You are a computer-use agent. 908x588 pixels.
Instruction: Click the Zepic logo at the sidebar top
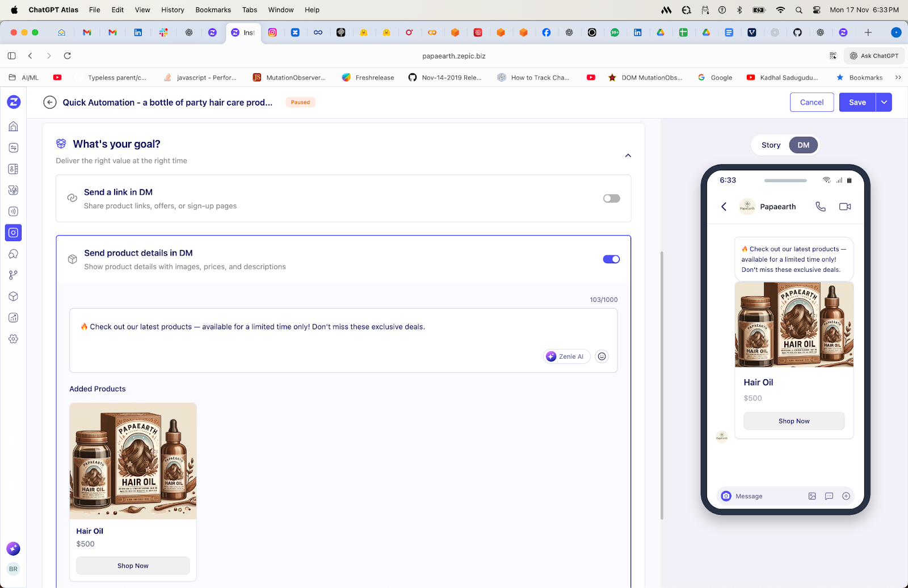tap(14, 102)
